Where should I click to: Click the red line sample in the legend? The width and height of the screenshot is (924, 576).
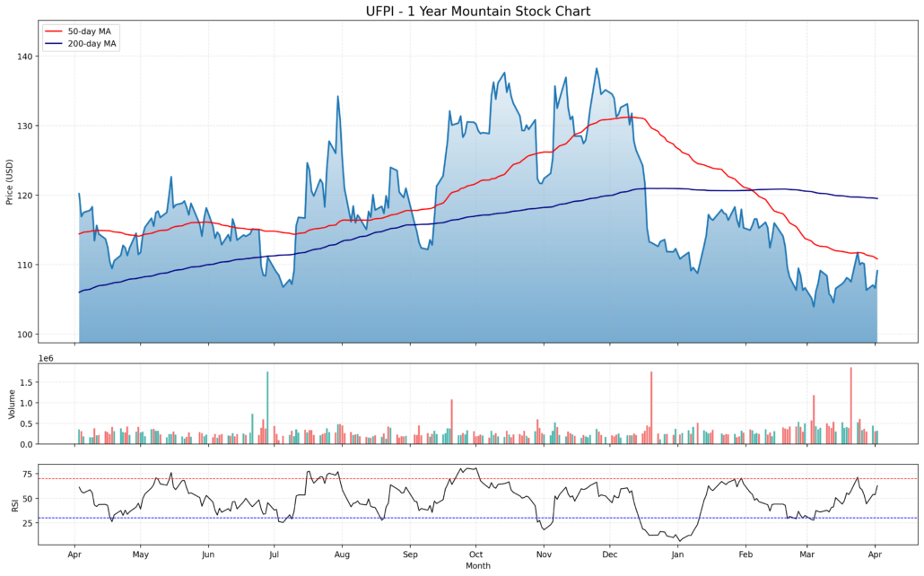(54, 31)
